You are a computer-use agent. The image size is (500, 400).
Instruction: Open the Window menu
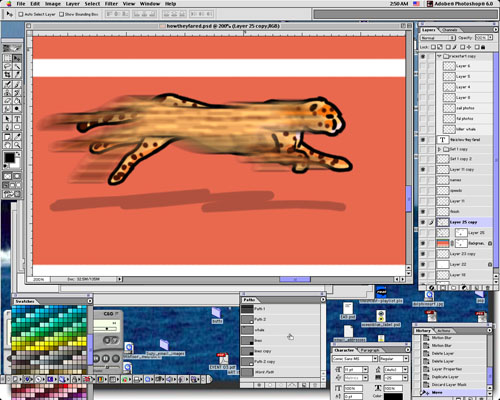(150, 4)
